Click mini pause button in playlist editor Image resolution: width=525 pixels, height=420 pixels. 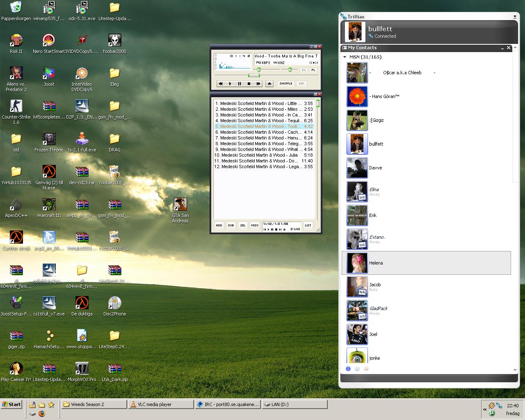coord(272,229)
